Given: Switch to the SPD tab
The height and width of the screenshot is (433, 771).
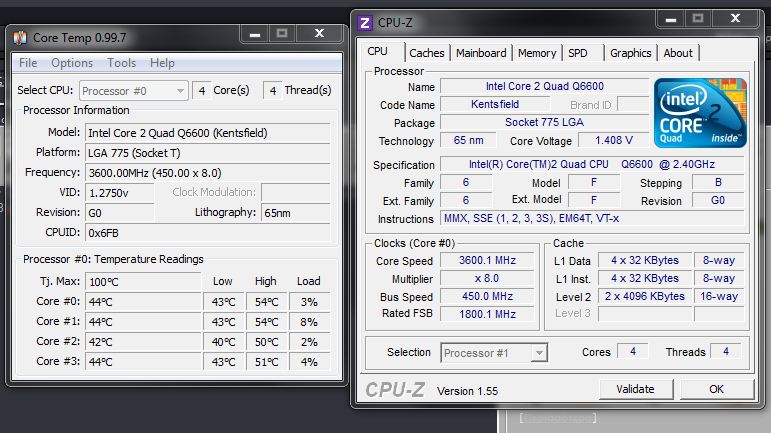Looking at the screenshot, I should click(x=578, y=53).
